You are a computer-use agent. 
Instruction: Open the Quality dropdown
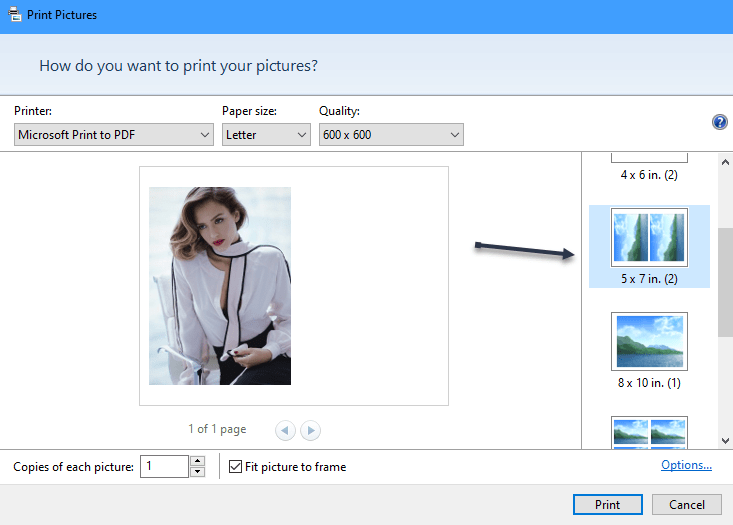click(391, 135)
